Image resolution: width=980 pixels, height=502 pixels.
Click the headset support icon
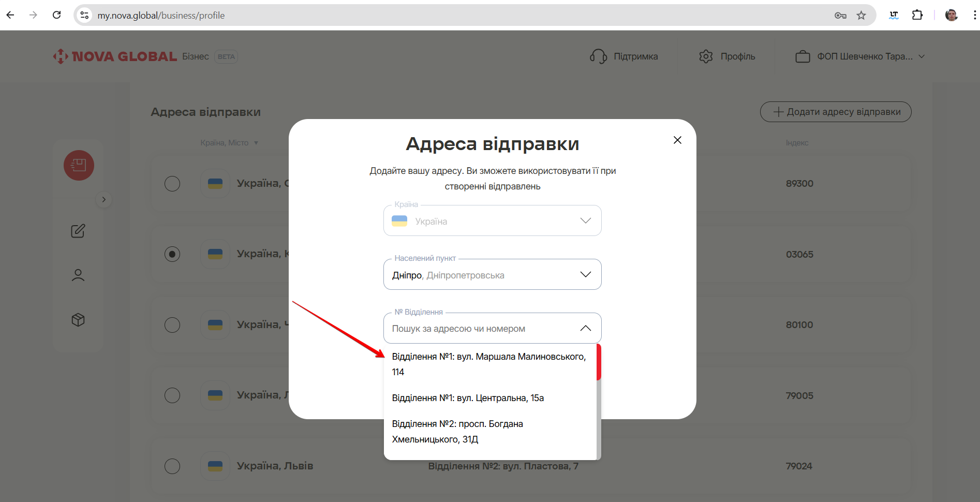point(598,56)
